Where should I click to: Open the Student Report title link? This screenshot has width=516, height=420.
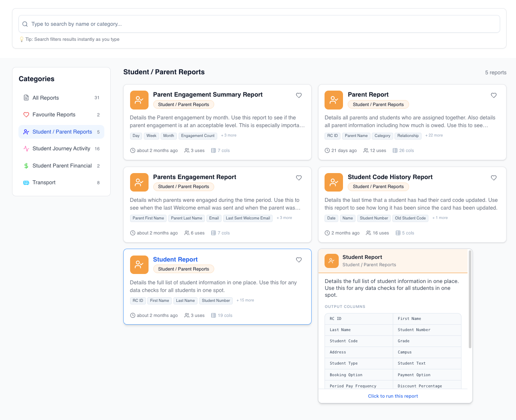[175, 259]
